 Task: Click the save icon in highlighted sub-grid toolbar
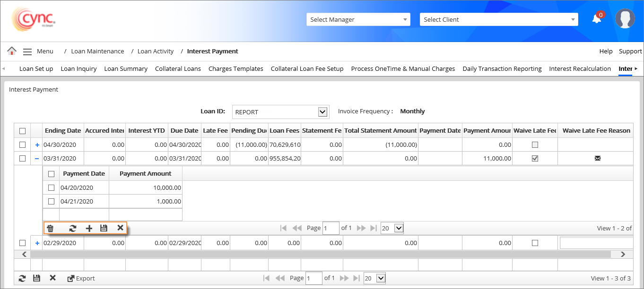[104, 229]
